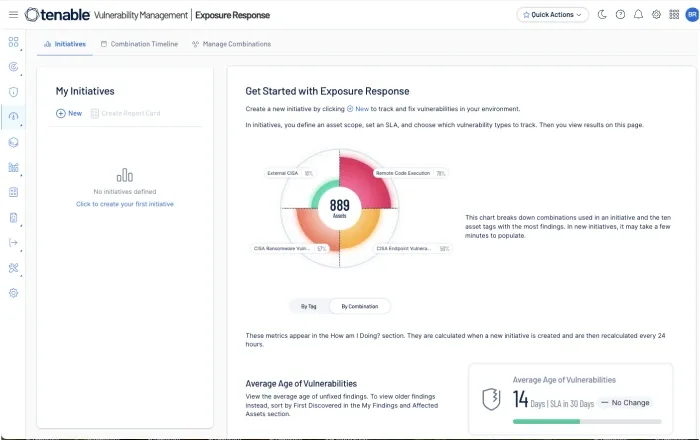Image resolution: width=700 pixels, height=440 pixels.
Task: Expand the Quick Actions dropdown
Action: pos(553,15)
